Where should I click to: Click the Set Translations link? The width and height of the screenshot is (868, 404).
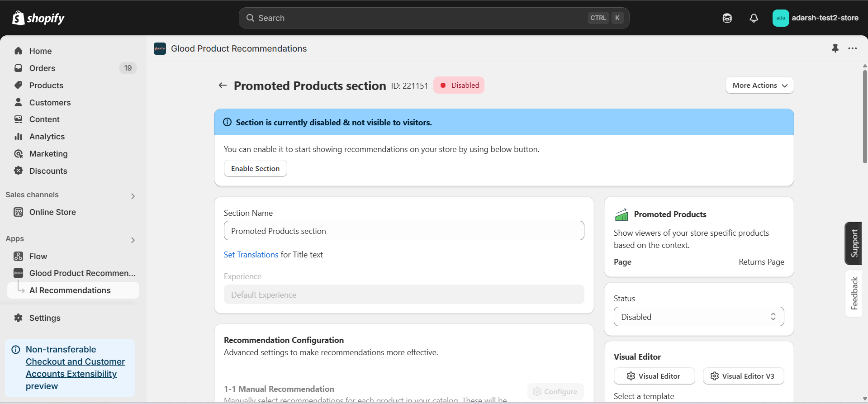(251, 255)
